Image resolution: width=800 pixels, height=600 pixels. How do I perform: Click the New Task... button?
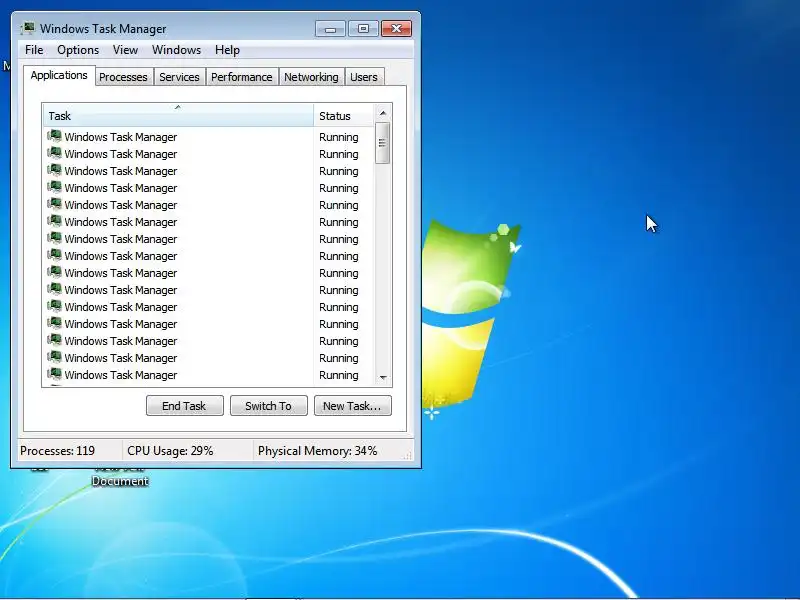[x=353, y=406]
